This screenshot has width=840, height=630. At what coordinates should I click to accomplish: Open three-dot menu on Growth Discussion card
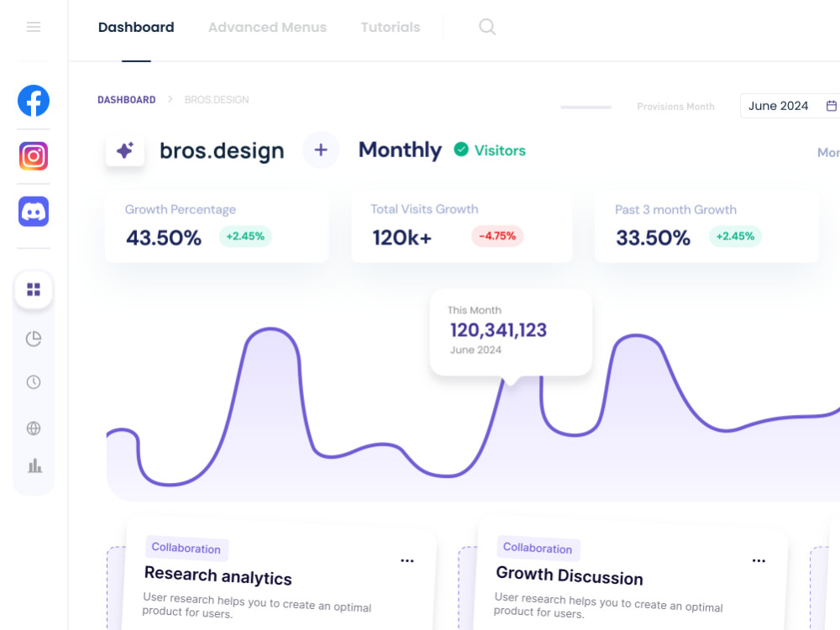coord(759,560)
